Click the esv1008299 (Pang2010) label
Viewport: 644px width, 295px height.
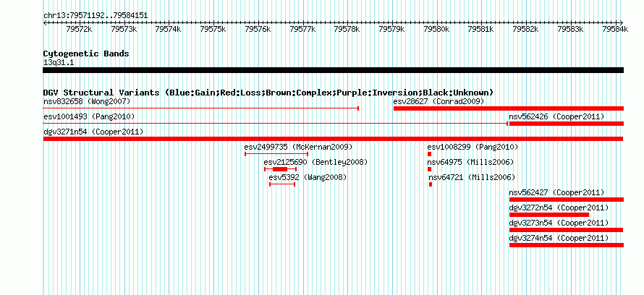coord(473,147)
